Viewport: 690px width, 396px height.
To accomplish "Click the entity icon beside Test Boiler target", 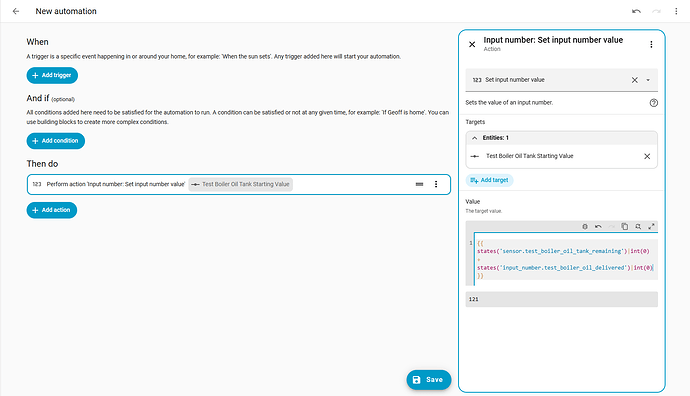I will (474, 156).
